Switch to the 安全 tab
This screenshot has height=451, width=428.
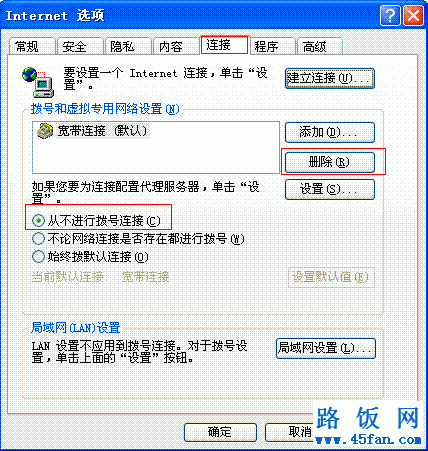coord(80,46)
